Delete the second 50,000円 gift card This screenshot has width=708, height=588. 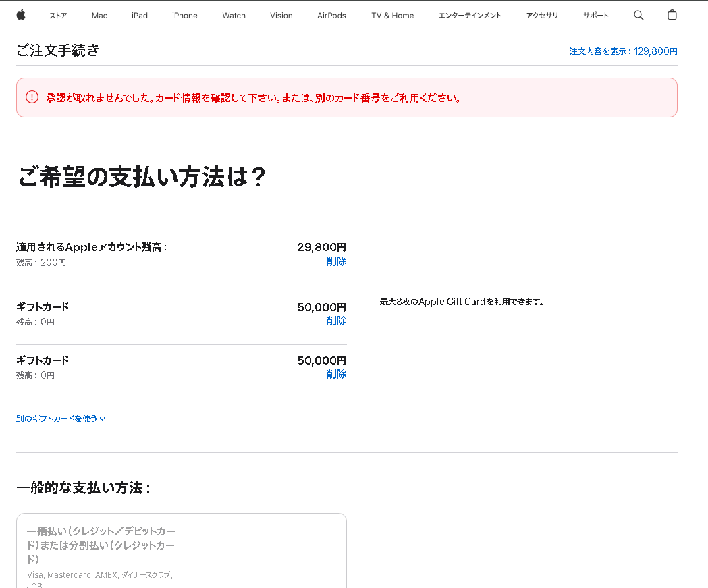pos(336,374)
